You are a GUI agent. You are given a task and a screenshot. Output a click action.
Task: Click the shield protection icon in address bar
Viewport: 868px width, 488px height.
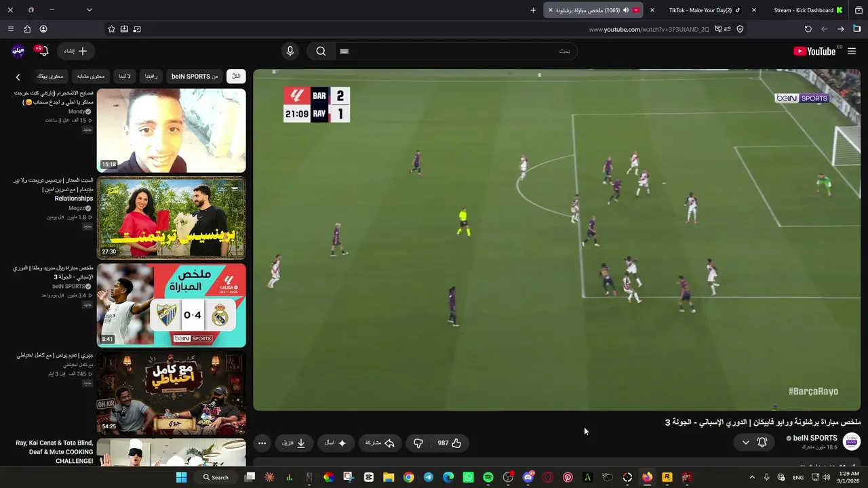point(740,29)
